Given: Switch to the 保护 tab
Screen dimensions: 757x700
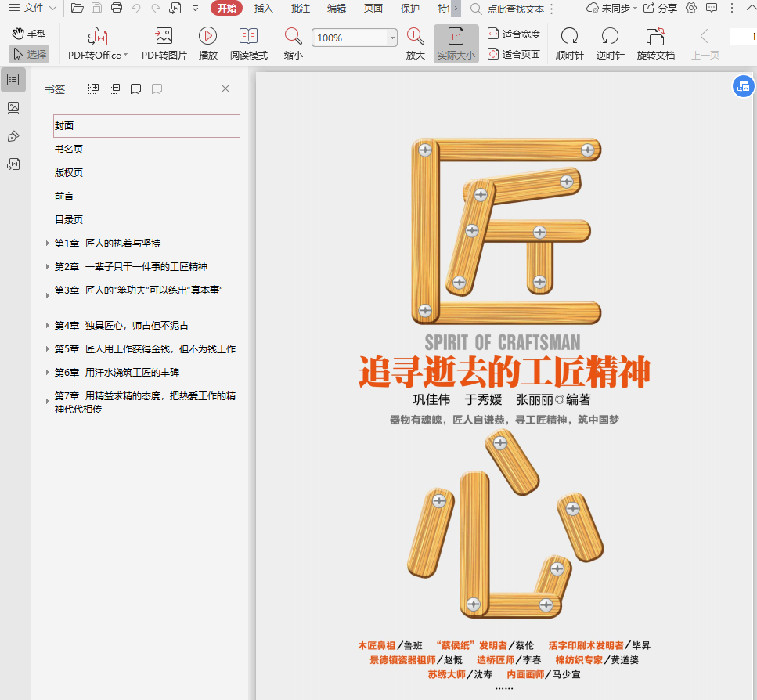Looking at the screenshot, I should [x=410, y=8].
